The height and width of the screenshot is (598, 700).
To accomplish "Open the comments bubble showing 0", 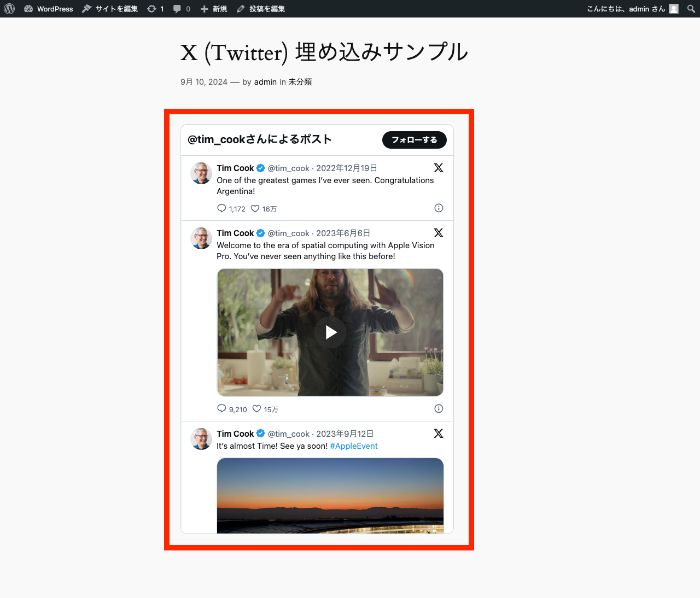I will point(182,9).
